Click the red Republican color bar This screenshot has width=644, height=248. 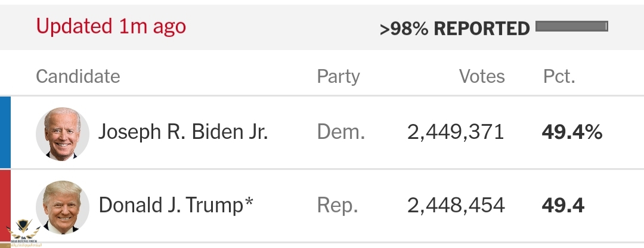(5, 206)
